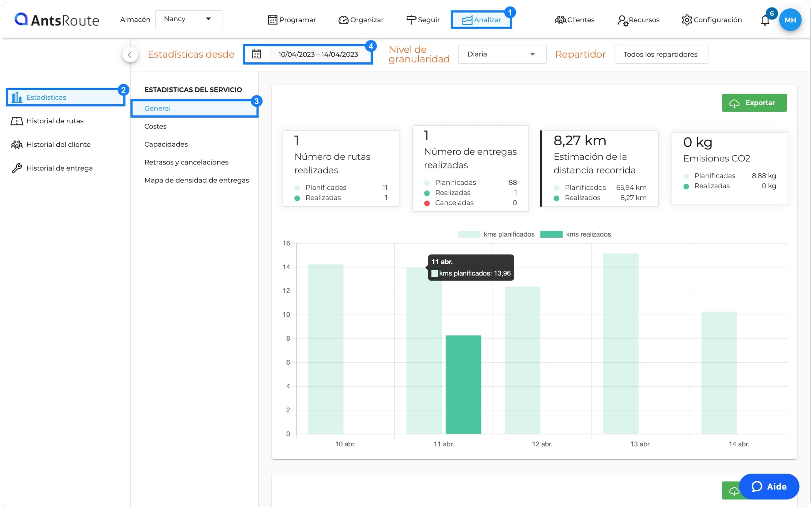Click the Historial de rutas road icon
Image resolution: width=812 pixels, height=509 pixels.
point(17,121)
